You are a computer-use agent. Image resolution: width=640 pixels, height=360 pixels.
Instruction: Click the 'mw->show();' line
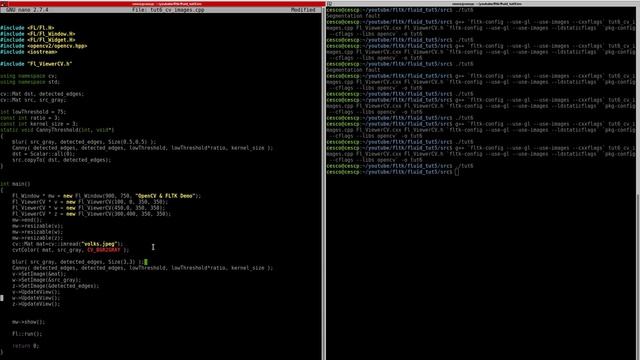tap(29, 322)
